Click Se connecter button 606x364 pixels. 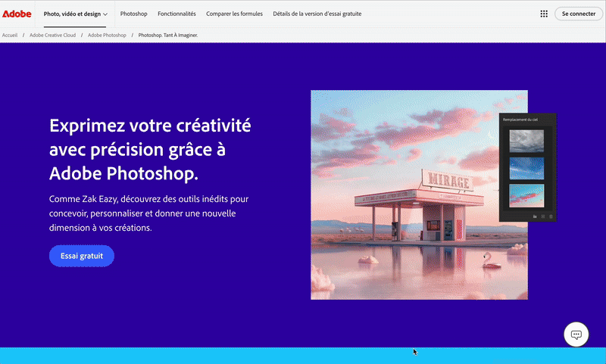[x=579, y=14]
